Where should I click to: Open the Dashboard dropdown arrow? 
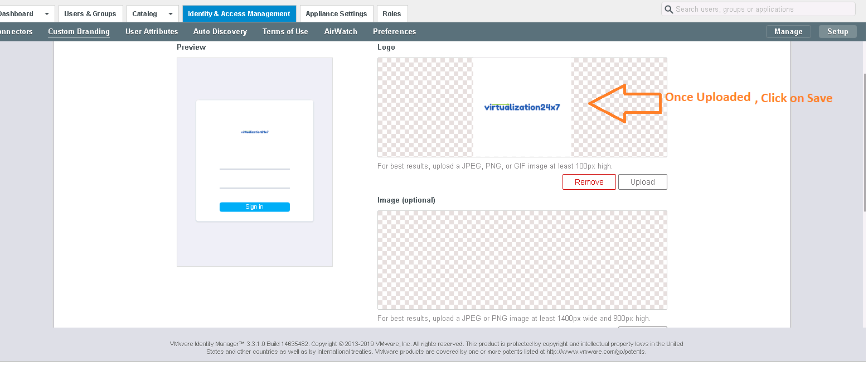coord(47,13)
